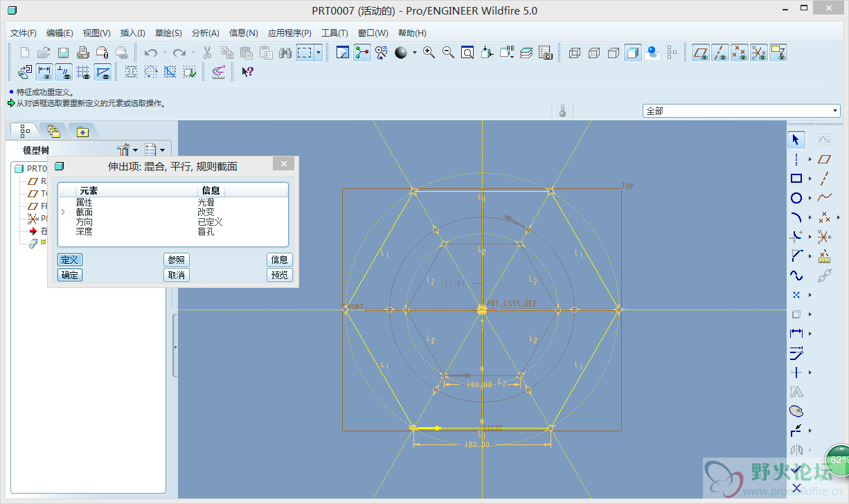The width and height of the screenshot is (849, 504).
Task: Select the rectangle sketch tool
Action: [x=796, y=179]
